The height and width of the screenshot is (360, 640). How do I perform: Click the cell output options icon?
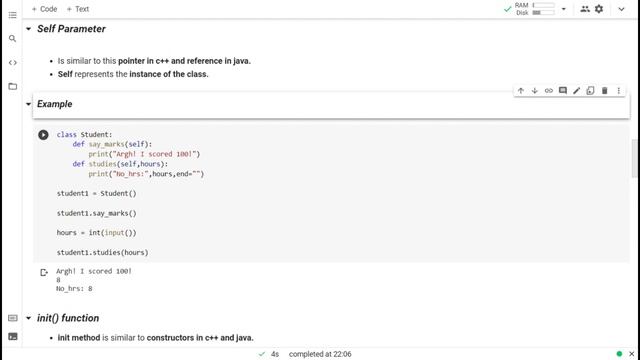pyautogui.click(x=44, y=272)
